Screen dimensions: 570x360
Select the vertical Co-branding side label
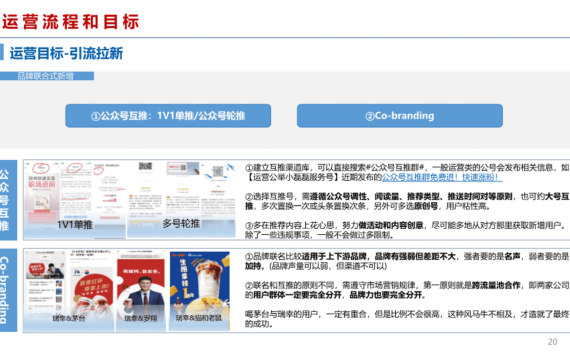point(8,290)
